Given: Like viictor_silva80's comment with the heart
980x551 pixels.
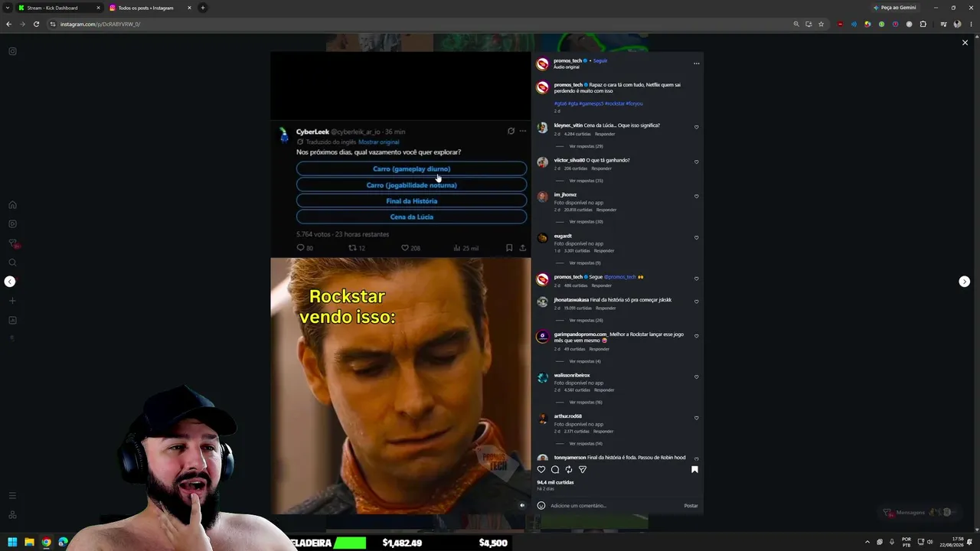Looking at the screenshot, I should tap(696, 162).
